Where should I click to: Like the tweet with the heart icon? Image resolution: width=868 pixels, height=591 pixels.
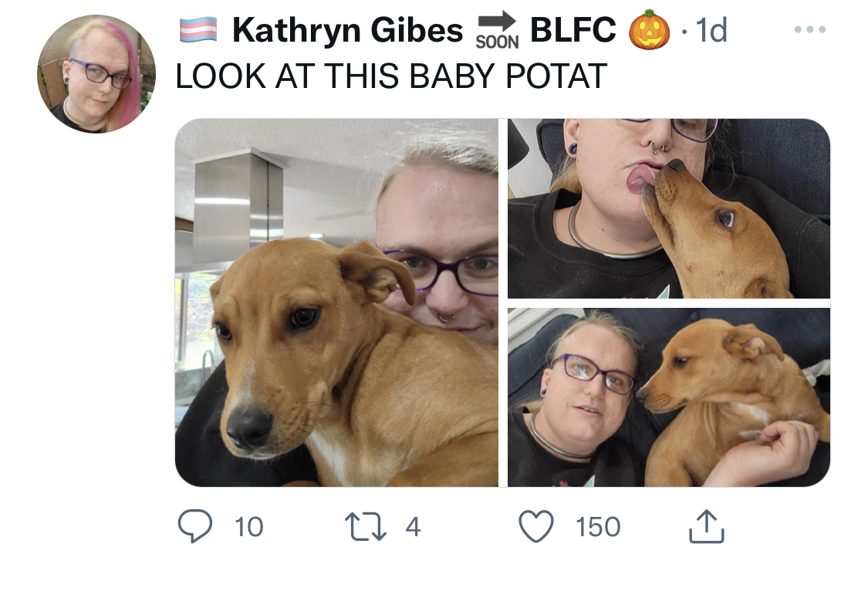pyautogui.click(x=536, y=525)
